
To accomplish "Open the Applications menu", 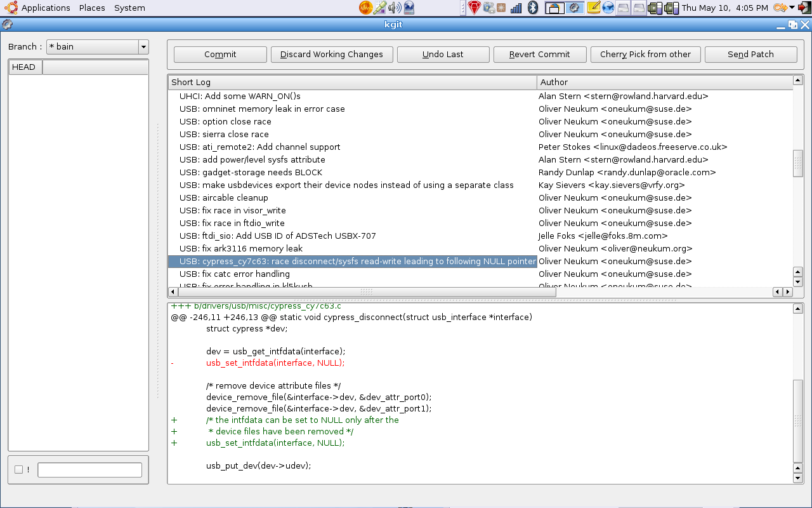I will 46,8.
